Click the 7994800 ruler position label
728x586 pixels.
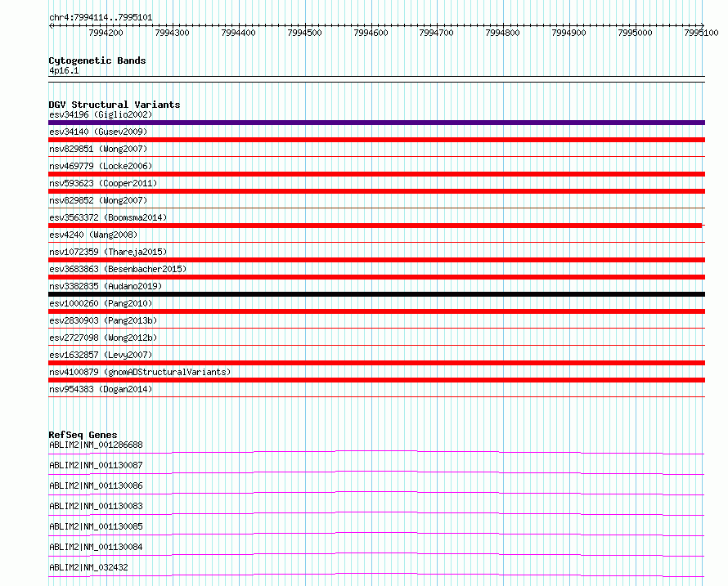point(502,33)
